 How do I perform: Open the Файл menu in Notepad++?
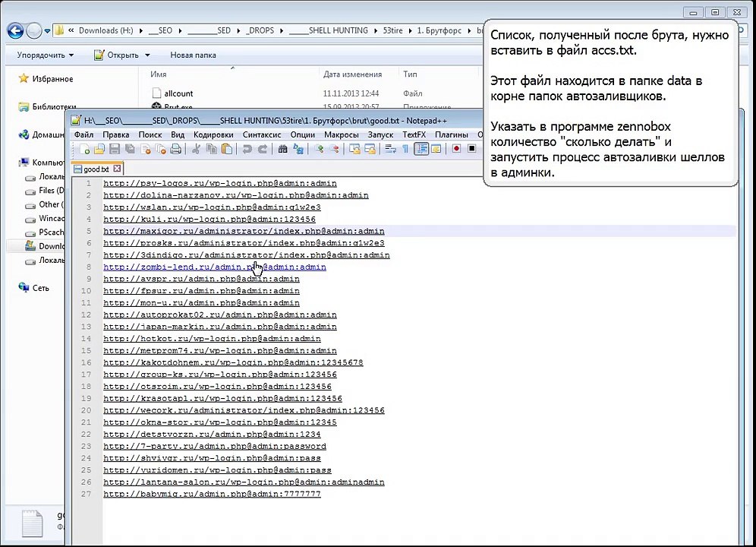click(84, 134)
